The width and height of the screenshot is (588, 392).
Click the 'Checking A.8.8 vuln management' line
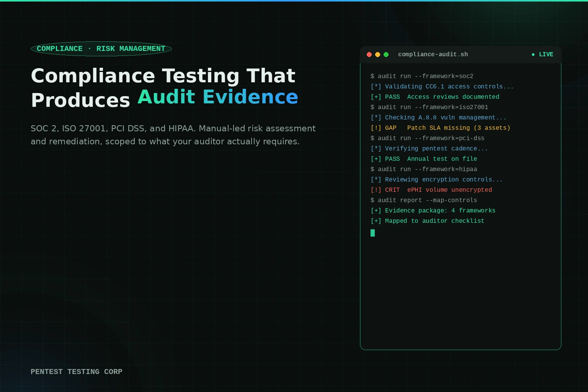tap(438, 118)
